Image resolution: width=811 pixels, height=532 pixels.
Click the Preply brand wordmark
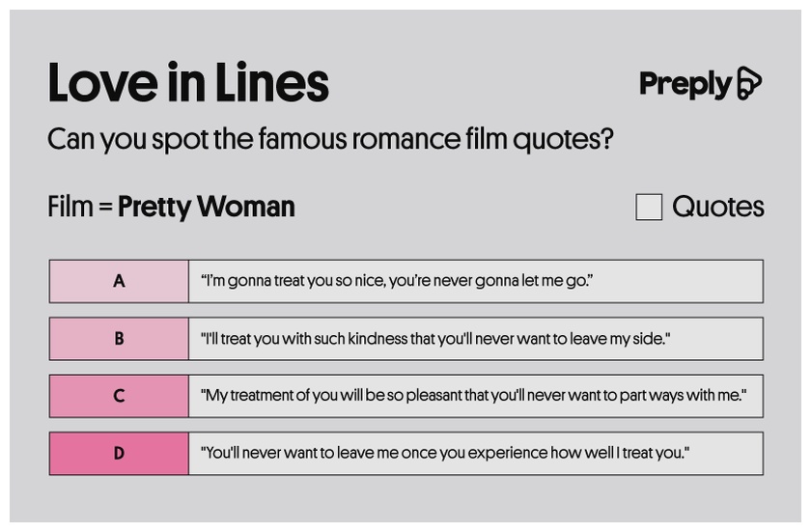click(x=685, y=84)
